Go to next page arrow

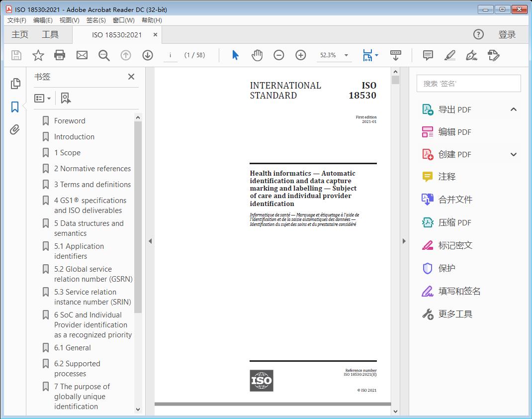[x=148, y=55]
